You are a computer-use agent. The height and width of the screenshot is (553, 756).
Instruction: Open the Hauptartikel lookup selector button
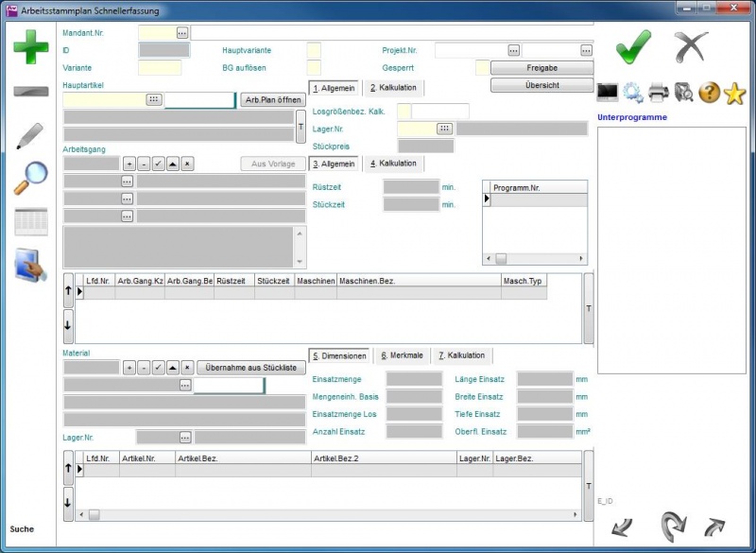tap(154, 99)
